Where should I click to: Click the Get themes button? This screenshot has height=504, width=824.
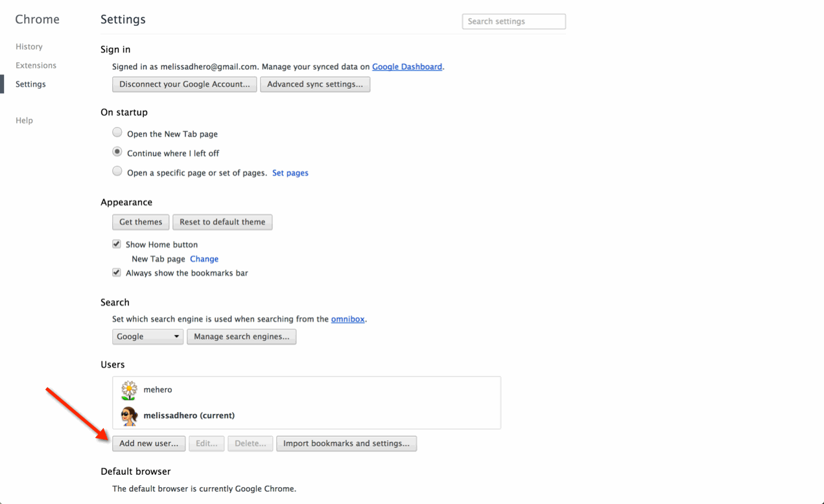click(x=141, y=222)
